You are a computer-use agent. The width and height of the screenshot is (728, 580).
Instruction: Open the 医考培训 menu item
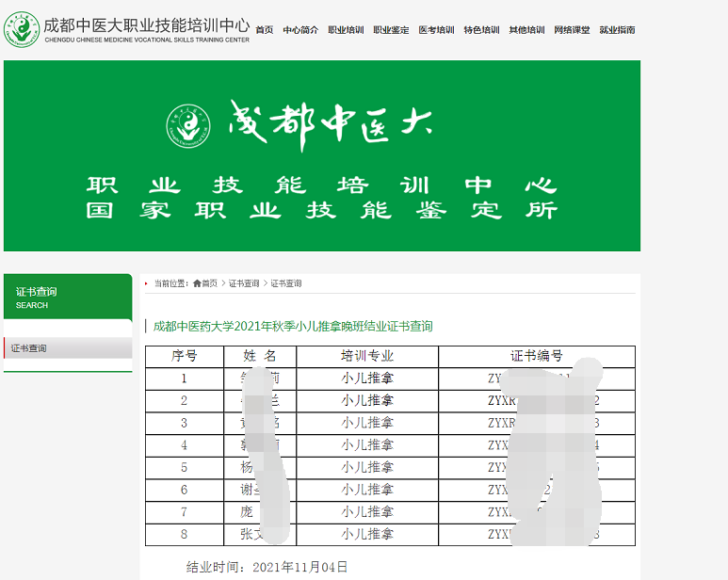point(436,30)
